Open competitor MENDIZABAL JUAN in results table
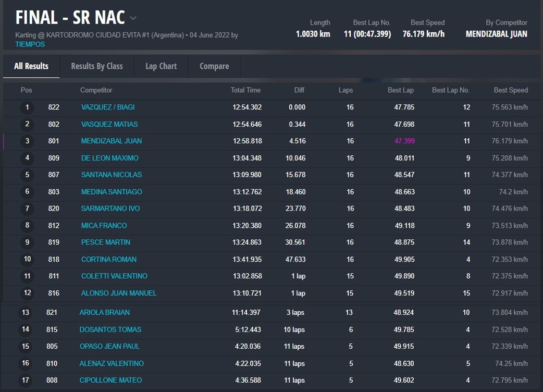Viewport: 543px width, 392px height. pyautogui.click(x=112, y=141)
